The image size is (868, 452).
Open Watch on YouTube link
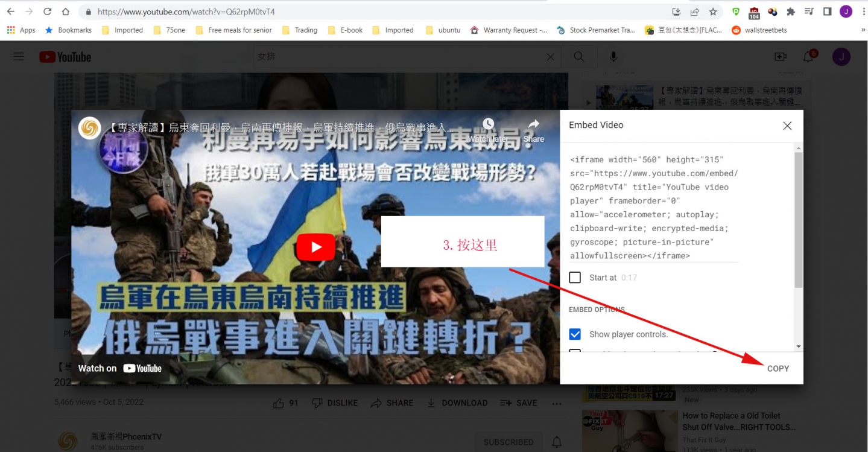click(120, 368)
